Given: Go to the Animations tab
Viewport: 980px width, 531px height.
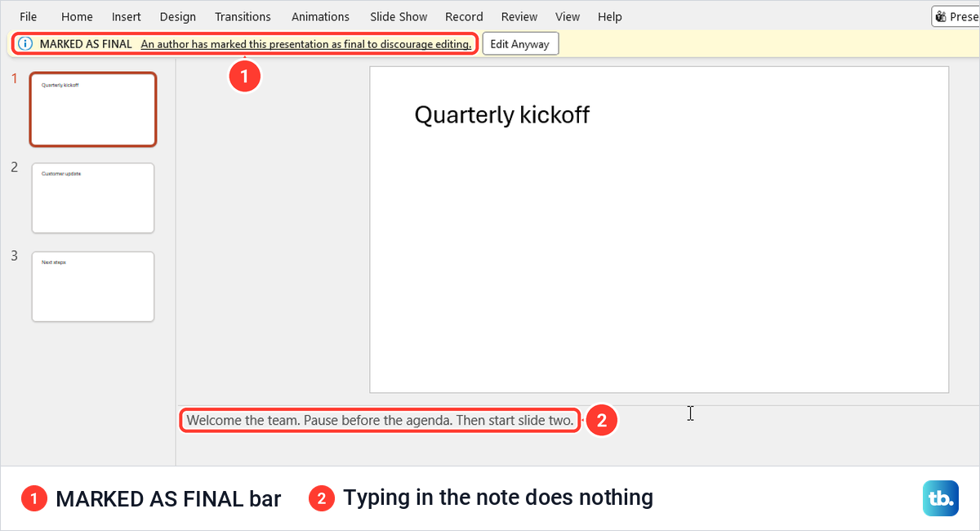Looking at the screenshot, I should click(320, 16).
